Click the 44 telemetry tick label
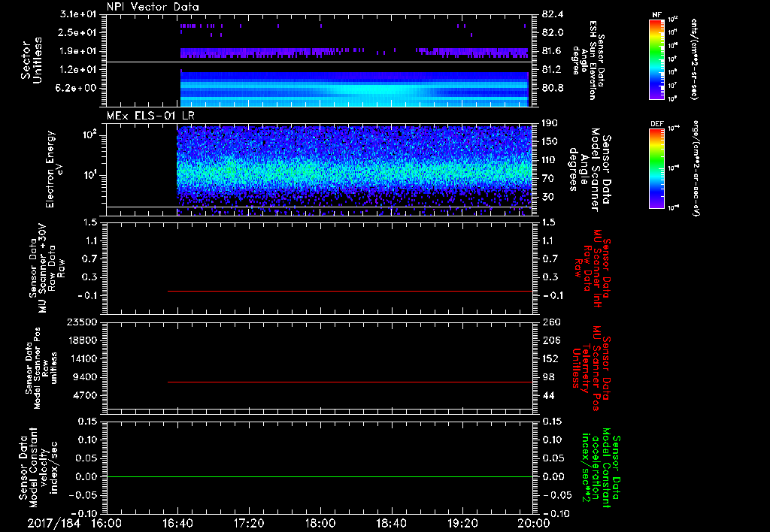 [548, 395]
